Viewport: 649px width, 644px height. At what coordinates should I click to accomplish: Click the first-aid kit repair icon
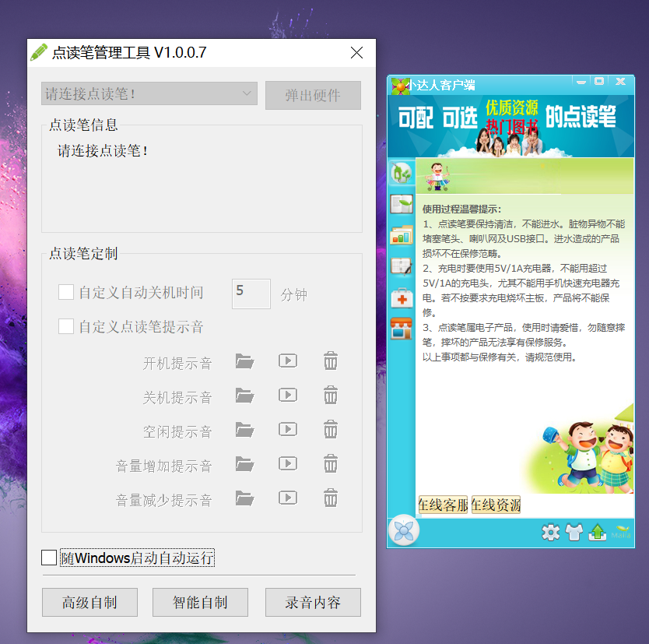click(x=402, y=297)
